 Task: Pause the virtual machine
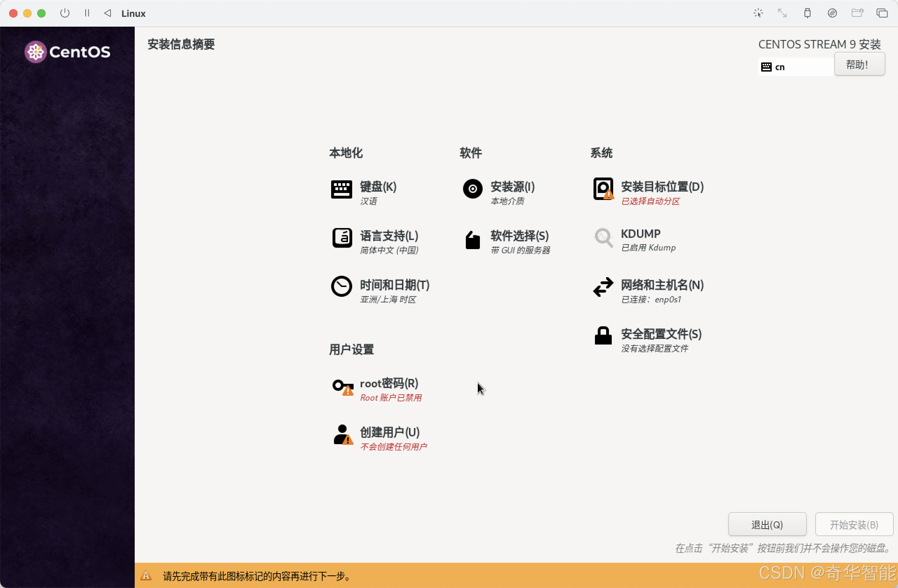pyautogui.click(x=87, y=13)
